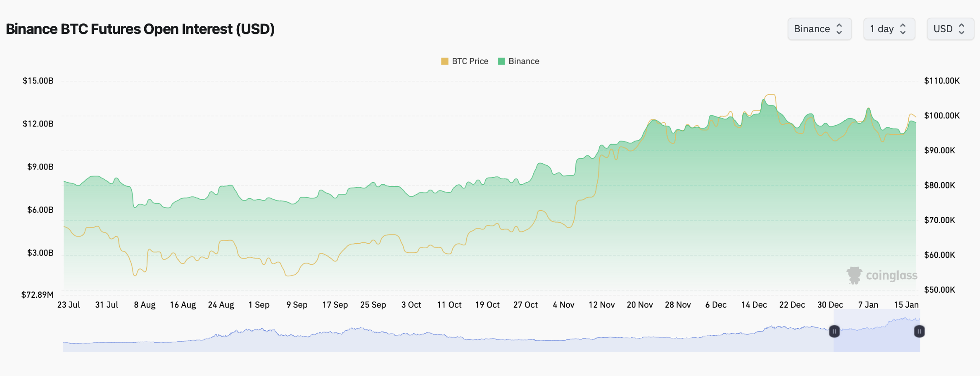Click the 15 Jan date label on axis

906,305
